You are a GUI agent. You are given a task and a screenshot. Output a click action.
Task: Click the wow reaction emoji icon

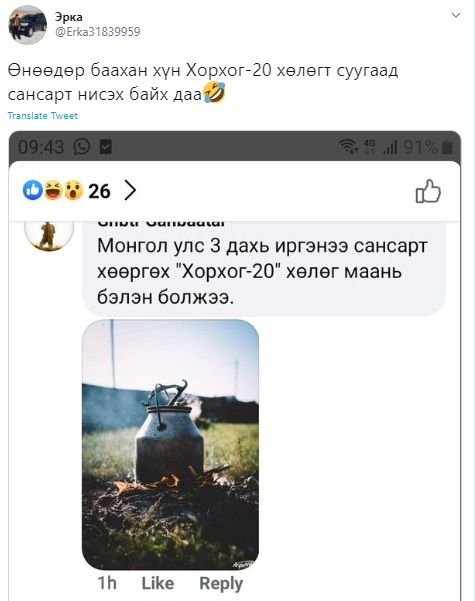(x=73, y=190)
